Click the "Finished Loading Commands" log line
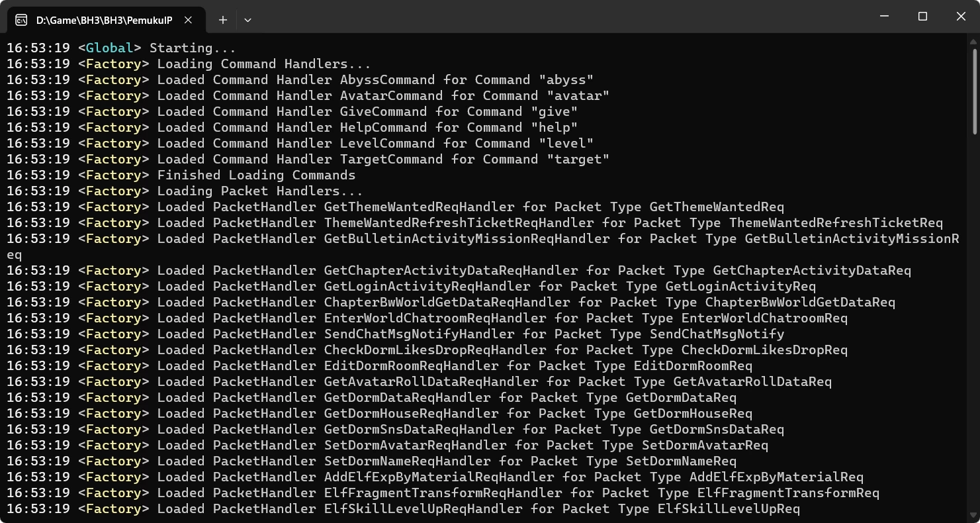Viewport: 980px width, 523px height. (256, 175)
